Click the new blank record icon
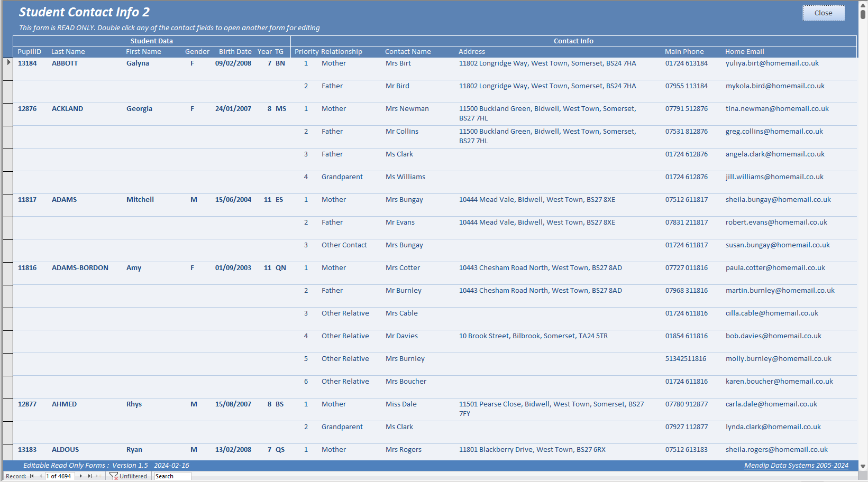Viewport: 868px width, 482px height. coord(98,476)
